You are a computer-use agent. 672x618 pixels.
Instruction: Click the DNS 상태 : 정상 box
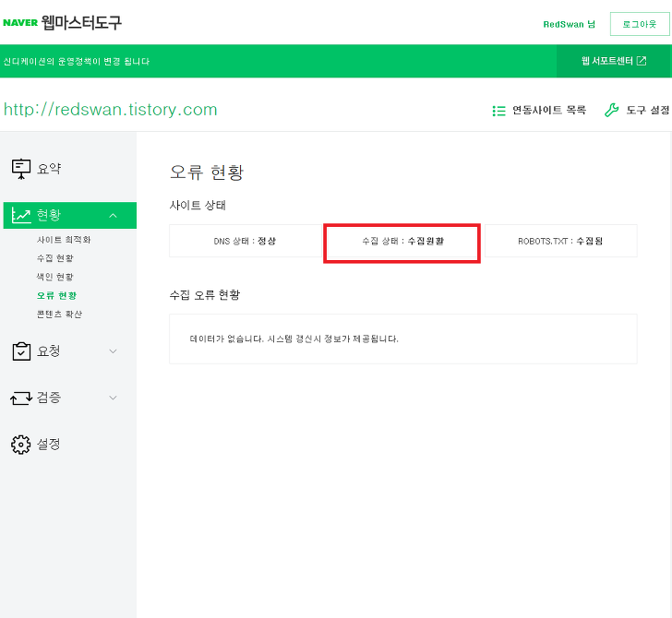pyautogui.click(x=246, y=241)
